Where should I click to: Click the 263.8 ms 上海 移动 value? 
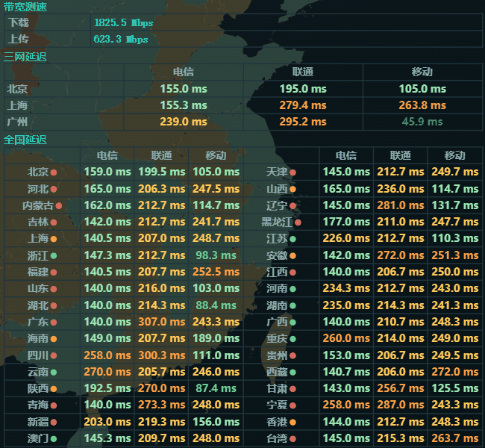pos(422,105)
